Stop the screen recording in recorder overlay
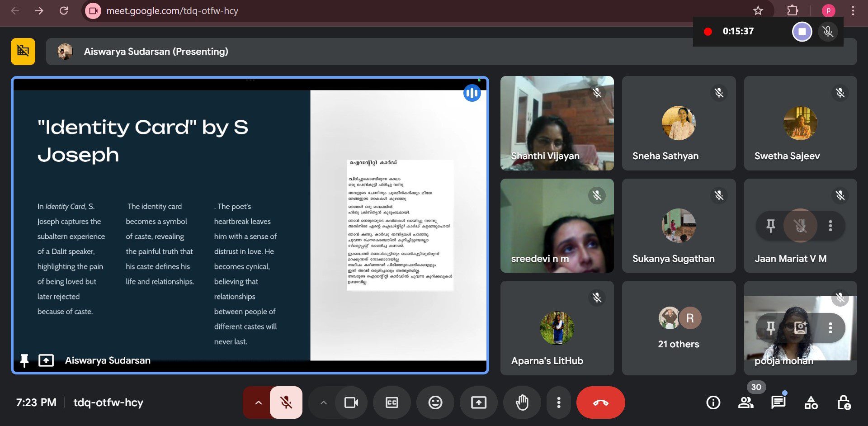The height and width of the screenshot is (426, 868). [802, 32]
